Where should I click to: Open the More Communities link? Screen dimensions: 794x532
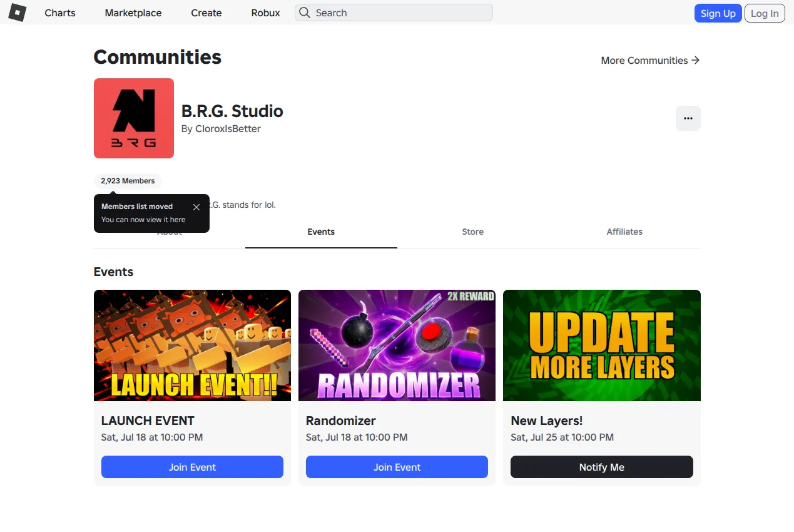click(650, 60)
